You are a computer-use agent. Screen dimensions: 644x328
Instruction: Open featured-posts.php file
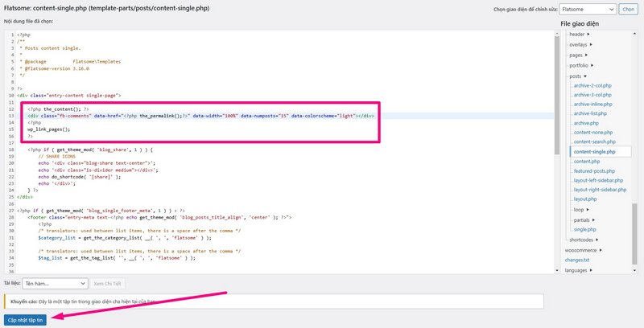tap(594, 171)
